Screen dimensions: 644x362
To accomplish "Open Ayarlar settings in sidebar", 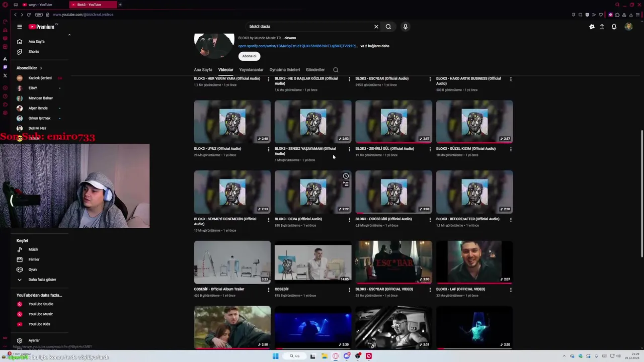I will pos(34,340).
